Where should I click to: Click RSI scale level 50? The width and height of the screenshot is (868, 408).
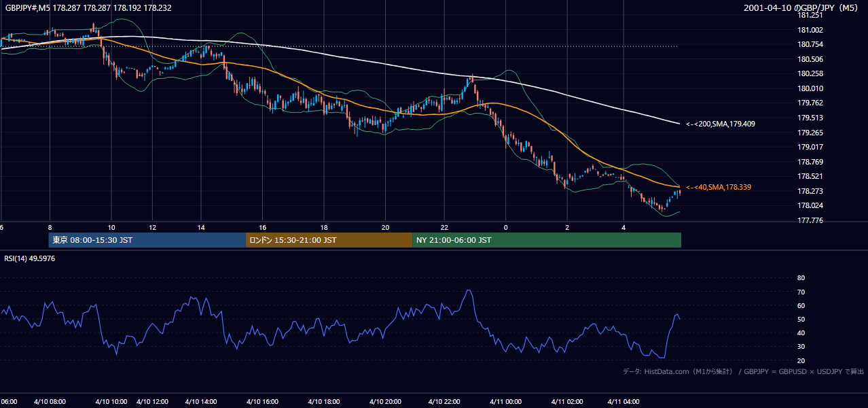pyautogui.click(x=801, y=319)
